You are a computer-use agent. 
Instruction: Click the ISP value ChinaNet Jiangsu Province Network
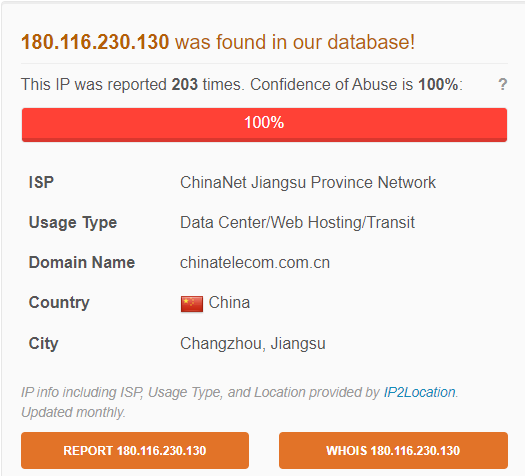(x=308, y=183)
